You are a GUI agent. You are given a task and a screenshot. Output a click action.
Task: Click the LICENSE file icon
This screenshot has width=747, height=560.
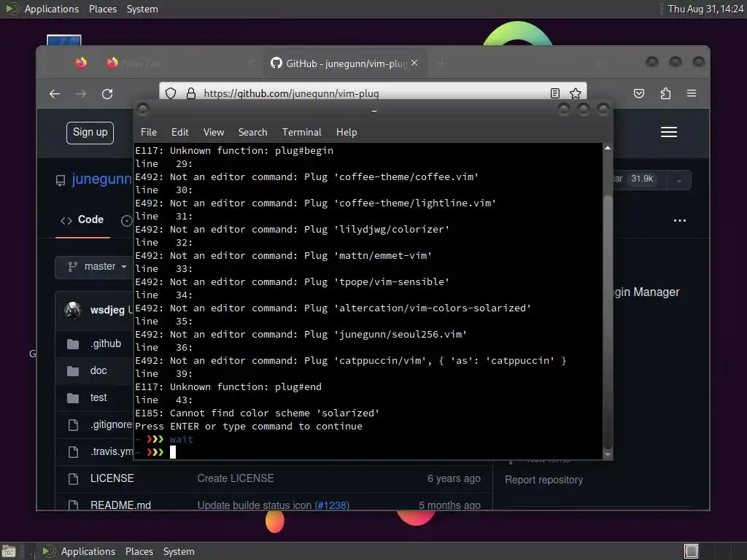point(73,478)
